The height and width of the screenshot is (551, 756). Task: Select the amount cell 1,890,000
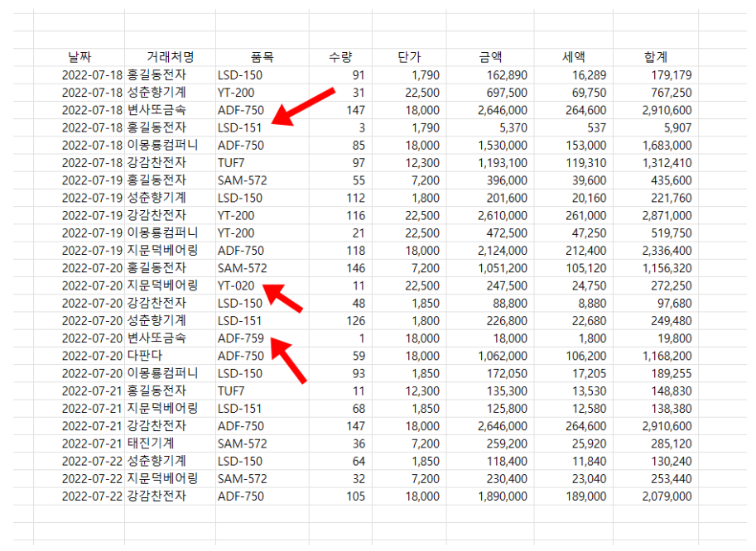(x=490, y=496)
